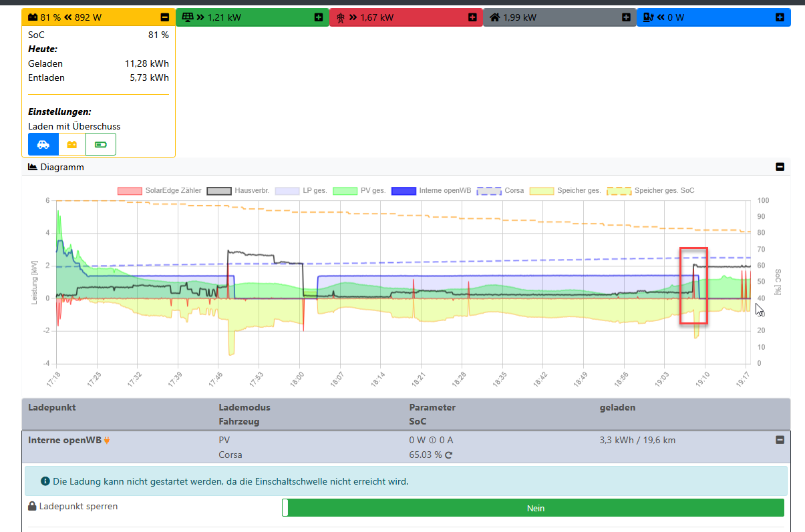The height and width of the screenshot is (532, 805).
Task: Select the yellow car-battery surplus charging option
Action: pos(72,144)
